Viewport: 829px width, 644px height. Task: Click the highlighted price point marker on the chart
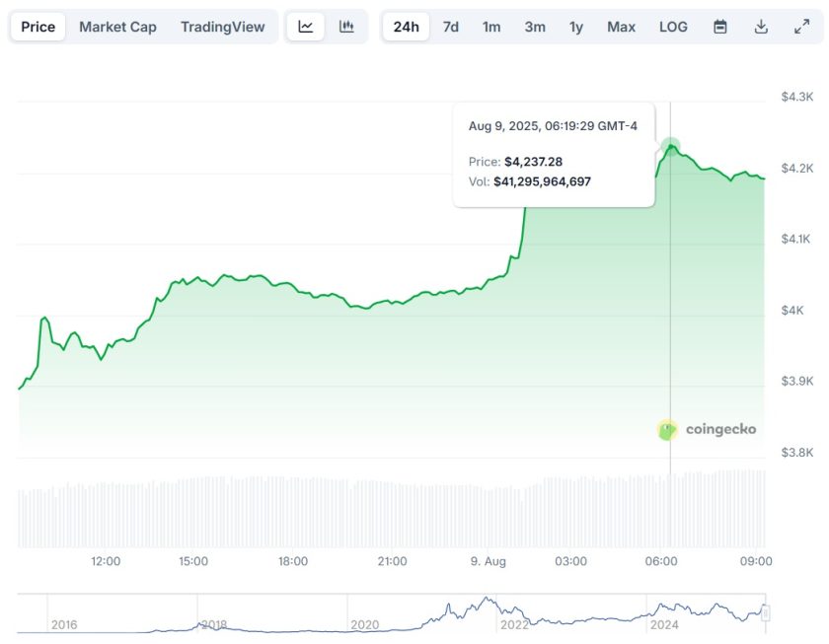(x=671, y=147)
